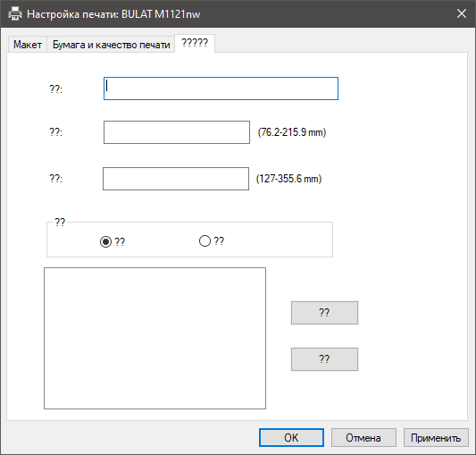Click the printer icon in title bar
The image size is (476, 455).
point(15,14)
